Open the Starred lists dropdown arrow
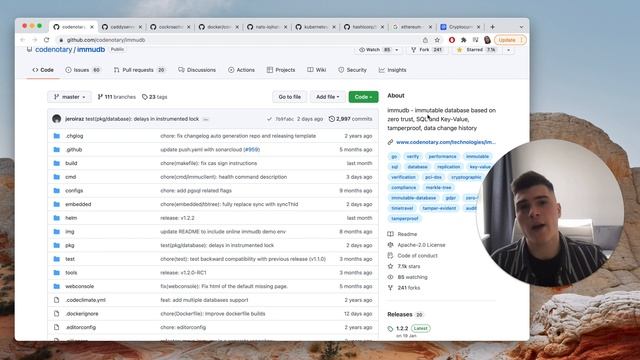The height and width of the screenshot is (360, 640). coord(509,50)
